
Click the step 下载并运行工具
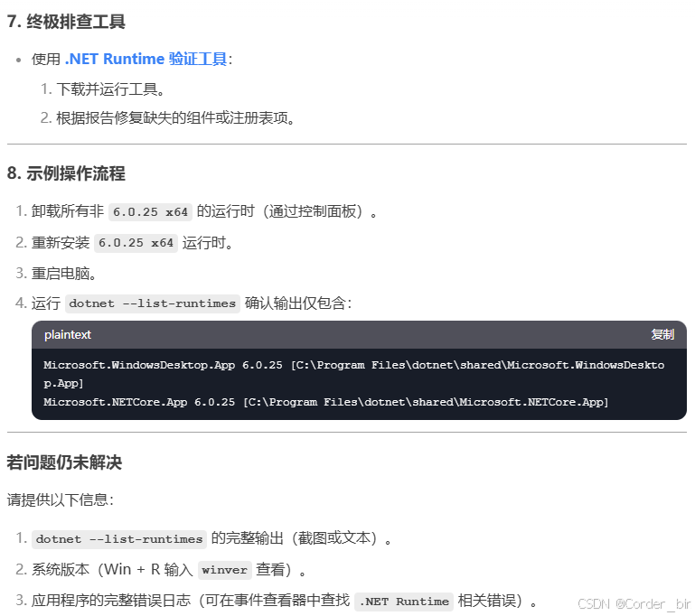tap(111, 89)
